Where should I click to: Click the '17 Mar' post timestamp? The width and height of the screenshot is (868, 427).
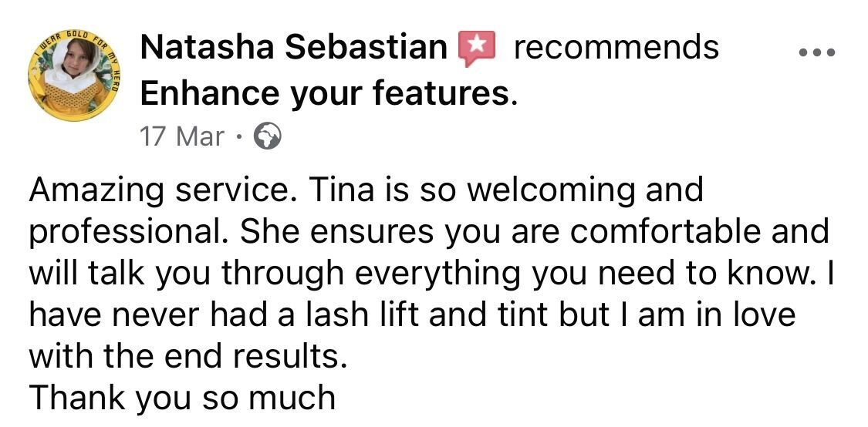(x=182, y=138)
